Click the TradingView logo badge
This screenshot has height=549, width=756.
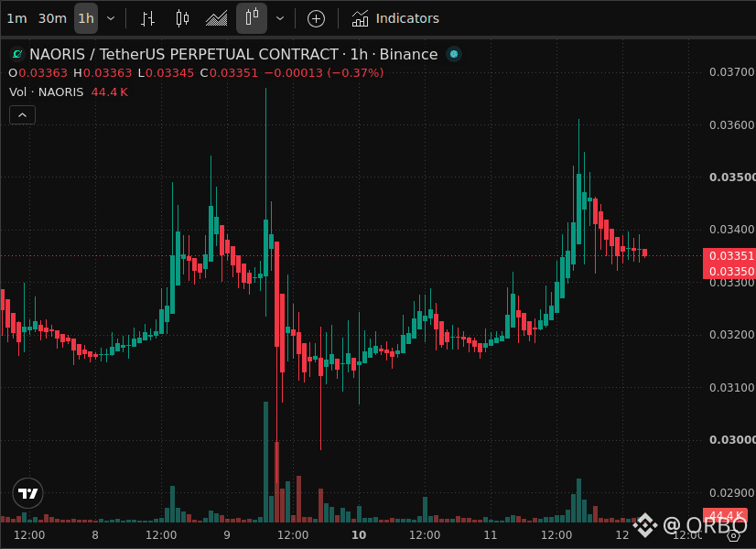pos(28,493)
